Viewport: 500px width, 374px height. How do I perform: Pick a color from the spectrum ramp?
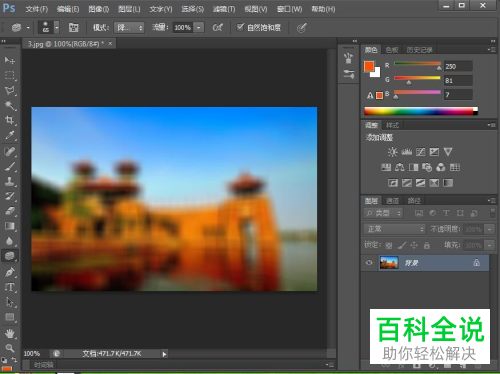coord(421,111)
